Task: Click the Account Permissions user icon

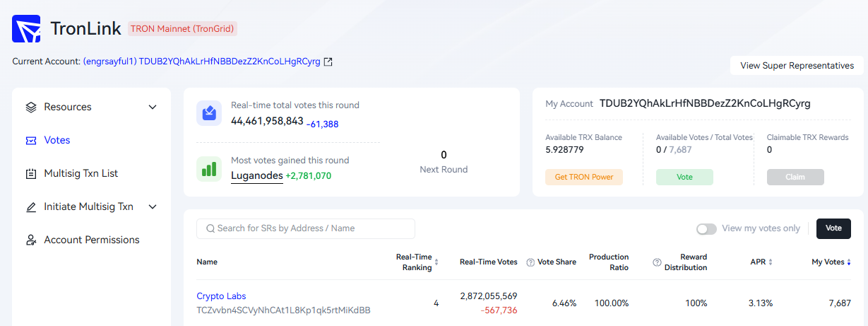Action: coord(30,240)
